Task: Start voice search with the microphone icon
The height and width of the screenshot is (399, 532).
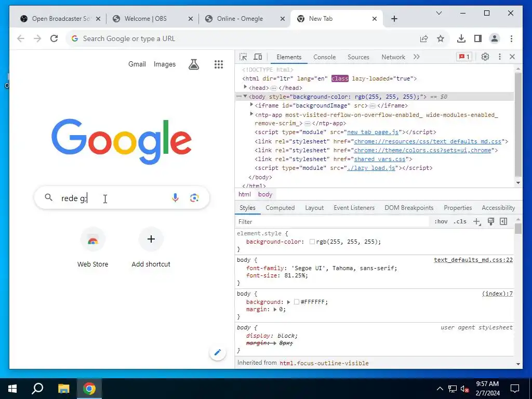Action: click(x=175, y=198)
